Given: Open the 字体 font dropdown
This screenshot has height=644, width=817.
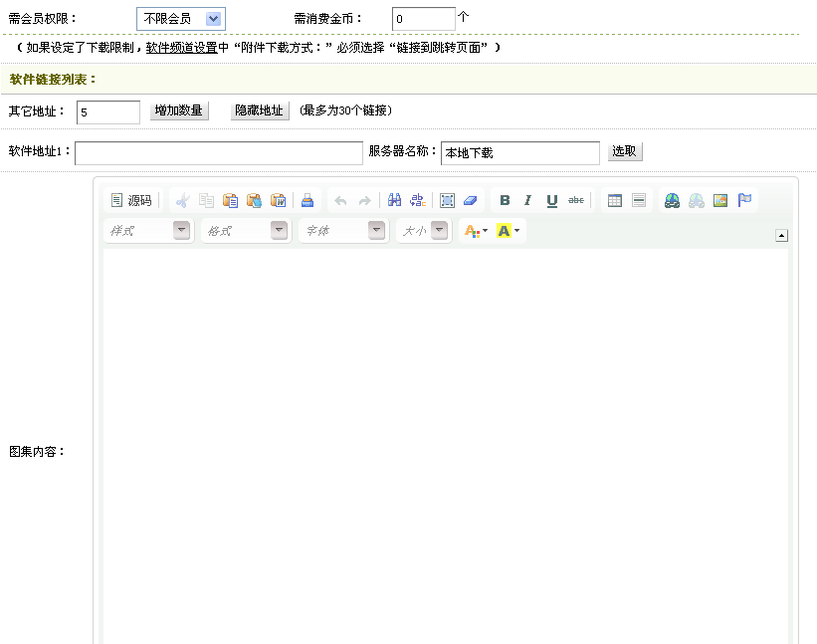Looking at the screenshot, I should [342, 231].
